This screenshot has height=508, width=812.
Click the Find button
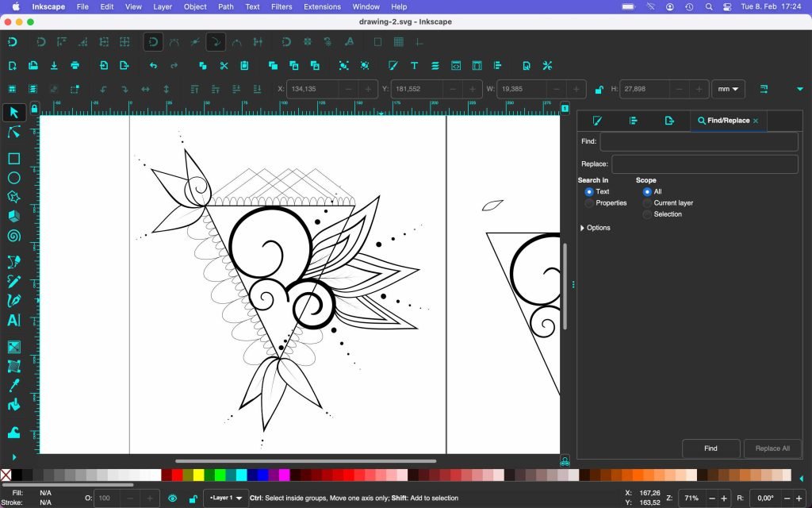710,448
